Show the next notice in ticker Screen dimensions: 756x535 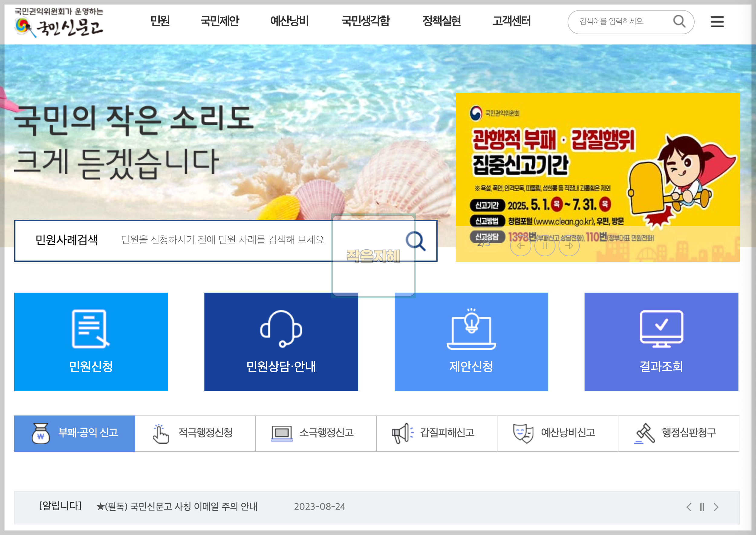(x=715, y=507)
